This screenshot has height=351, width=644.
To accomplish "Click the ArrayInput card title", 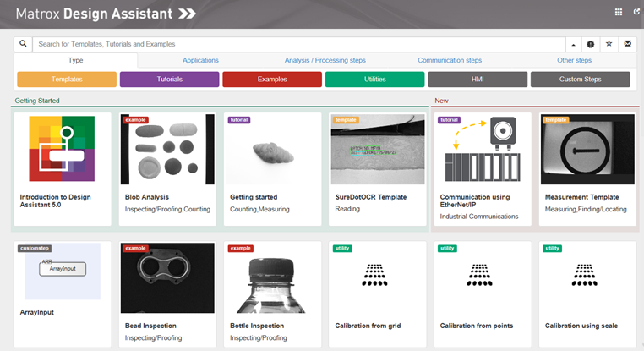I will [37, 312].
